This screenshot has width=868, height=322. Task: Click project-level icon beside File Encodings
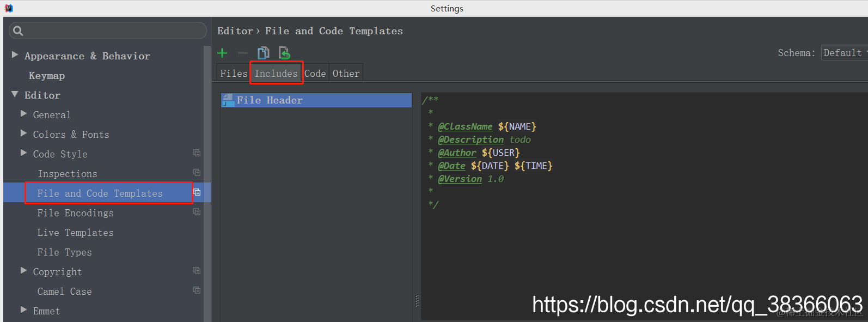click(x=197, y=212)
